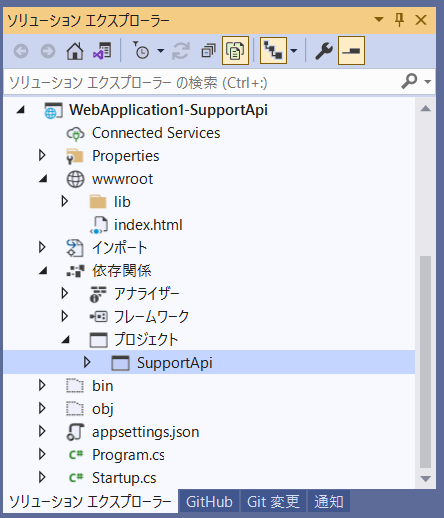Screen dimensions: 444x518
Task: Open Properties with the wrench icon
Action: [323, 51]
